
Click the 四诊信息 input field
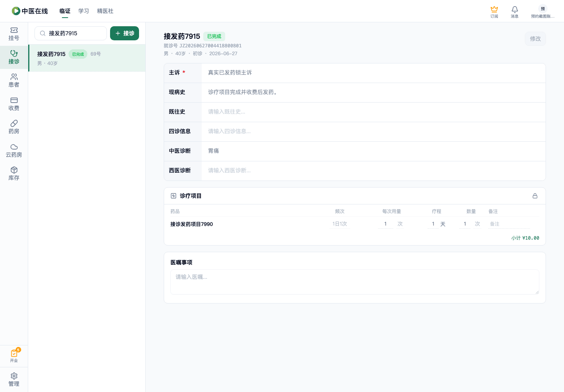click(373, 132)
